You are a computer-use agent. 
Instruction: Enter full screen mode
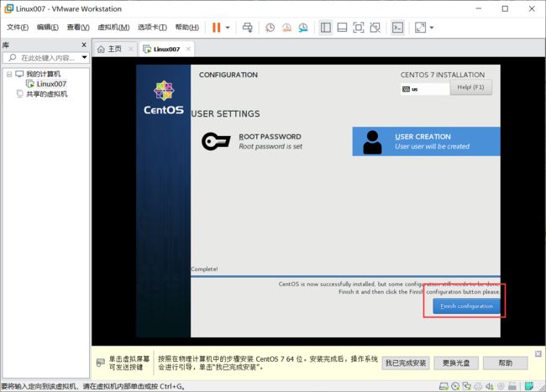point(359,28)
